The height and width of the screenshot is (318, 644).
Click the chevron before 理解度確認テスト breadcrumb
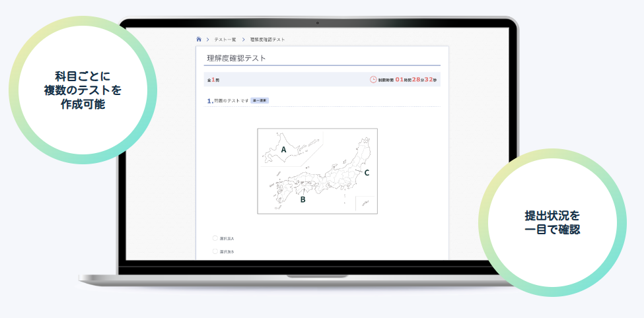click(x=243, y=40)
